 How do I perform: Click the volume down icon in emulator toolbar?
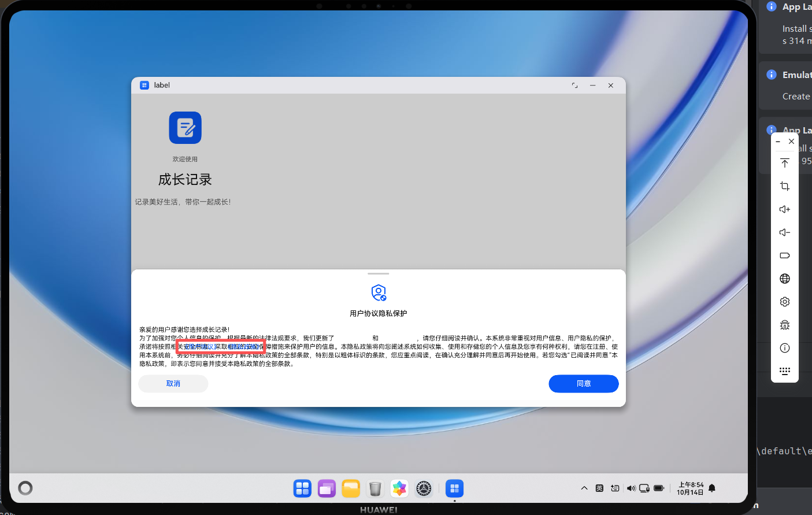click(784, 232)
